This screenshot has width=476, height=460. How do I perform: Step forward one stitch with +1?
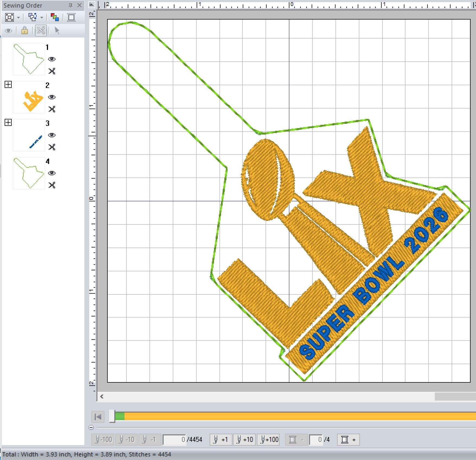pyautogui.click(x=221, y=439)
